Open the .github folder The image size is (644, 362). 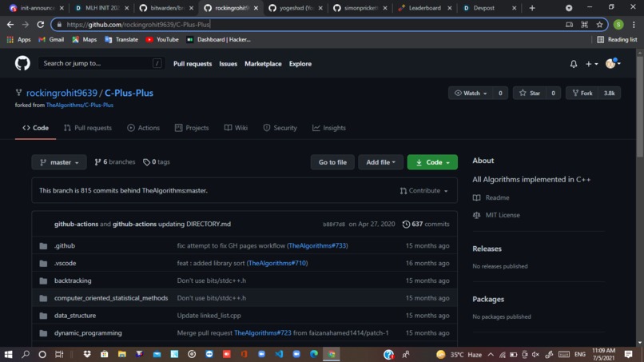click(x=65, y=245)
